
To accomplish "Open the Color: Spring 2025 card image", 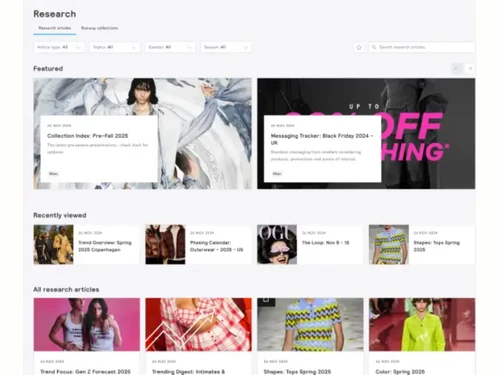I will [422, 324].
